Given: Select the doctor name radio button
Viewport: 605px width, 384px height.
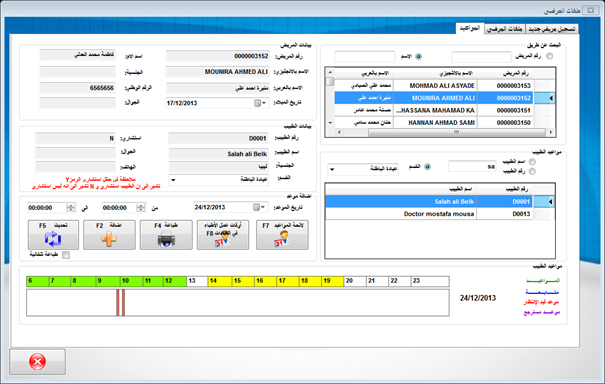Looking at the screenshot, I should [532, 162].
